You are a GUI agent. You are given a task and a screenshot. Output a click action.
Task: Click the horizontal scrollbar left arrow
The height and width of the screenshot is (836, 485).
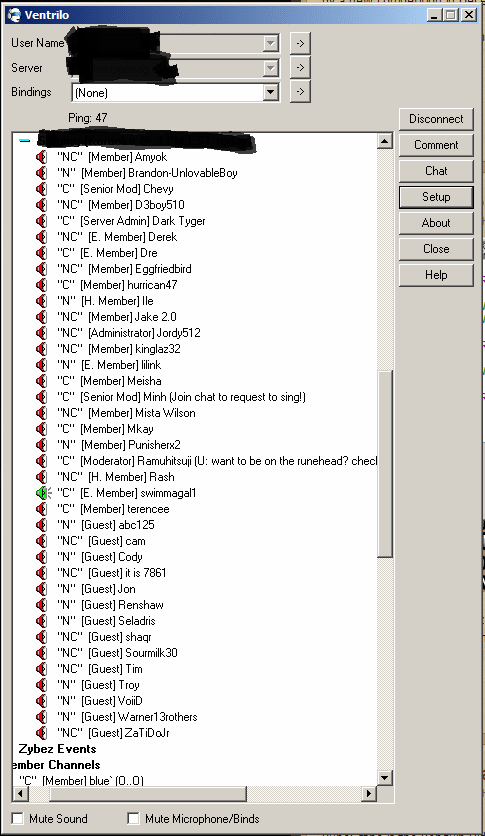(20, 794)
